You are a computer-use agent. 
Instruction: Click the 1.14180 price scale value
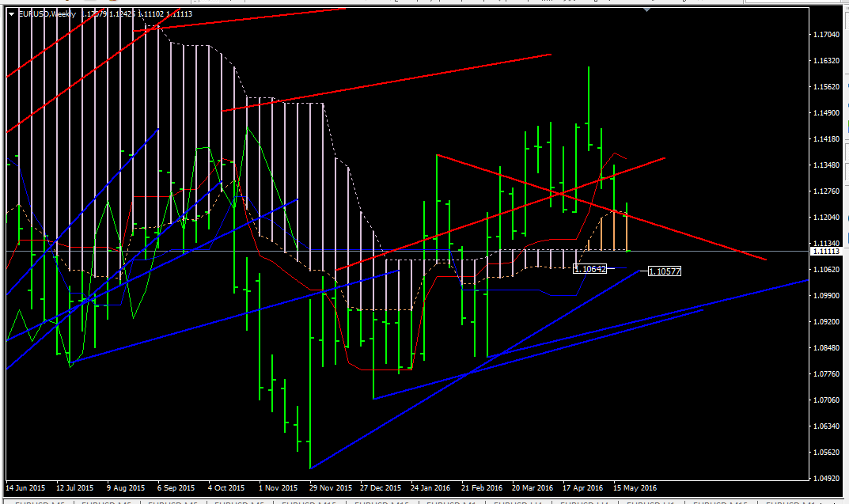point(826,139)
